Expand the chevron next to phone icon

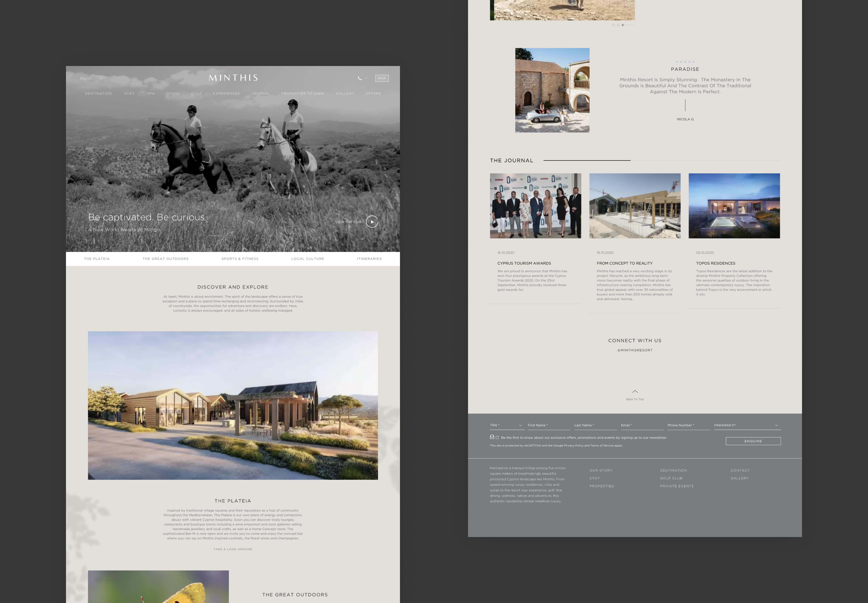pyautogui.click(x=366, y=78)
